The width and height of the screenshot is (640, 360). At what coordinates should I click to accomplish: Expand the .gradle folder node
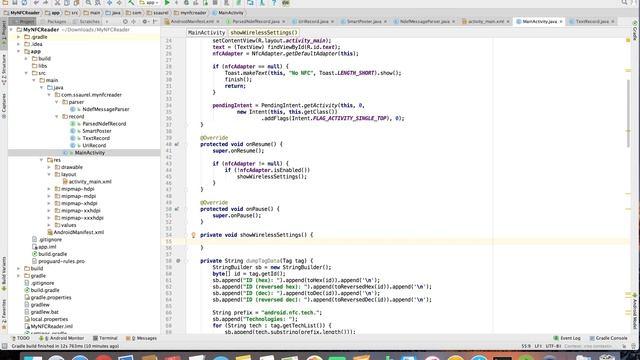click(19, 37)
